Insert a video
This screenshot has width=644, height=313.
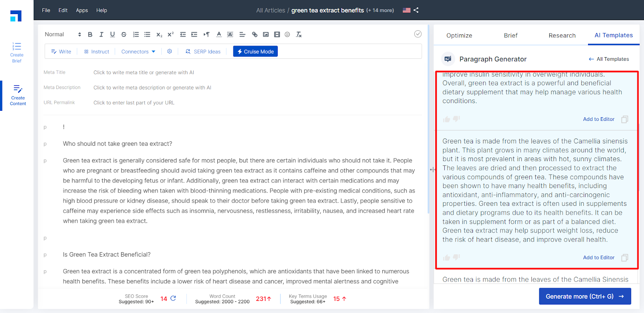tap(277, 35)
